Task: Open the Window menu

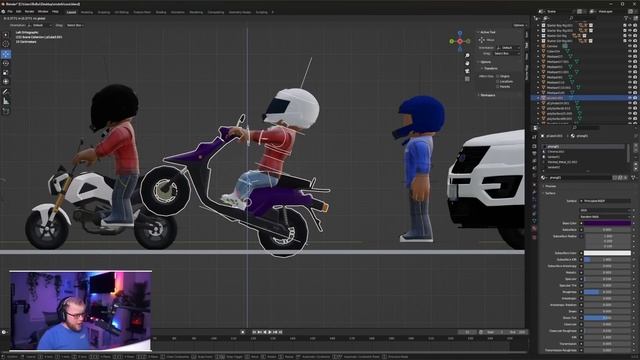Action: (43, 12)
